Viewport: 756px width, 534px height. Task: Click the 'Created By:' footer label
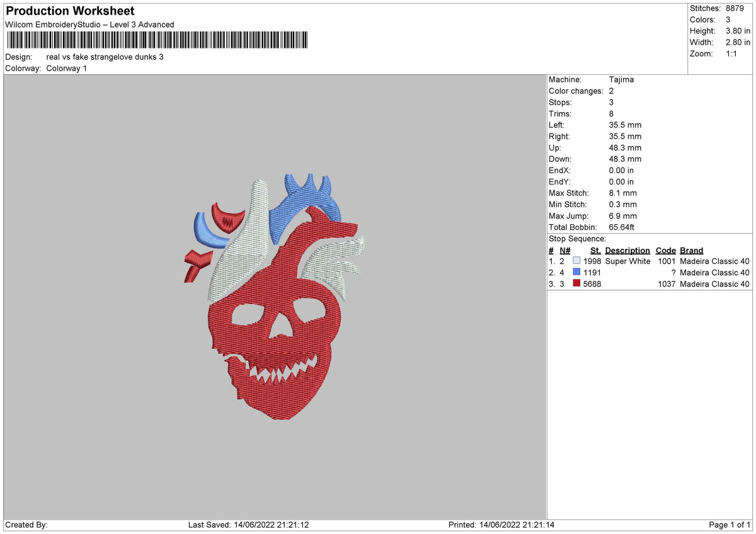[x=26, y=525]
